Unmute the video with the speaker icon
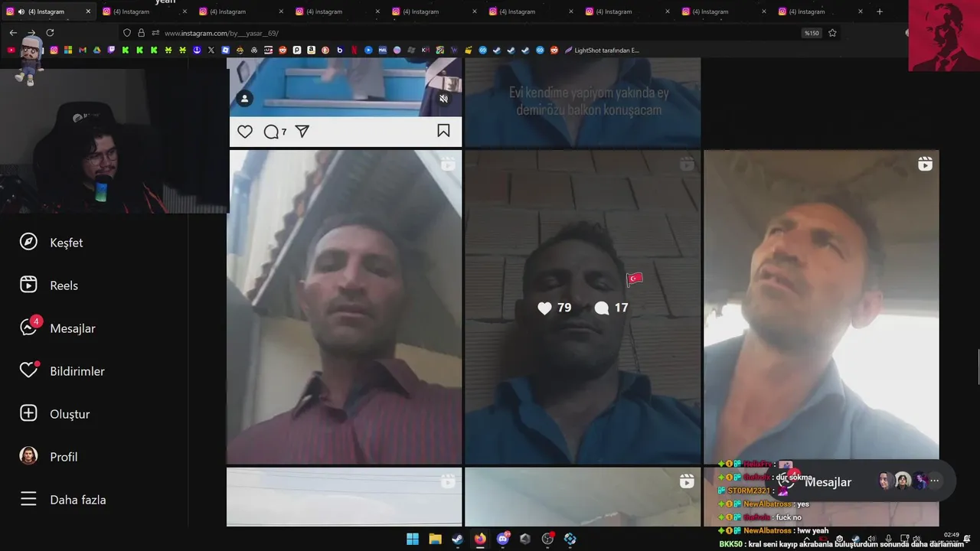 click(443, 99)
